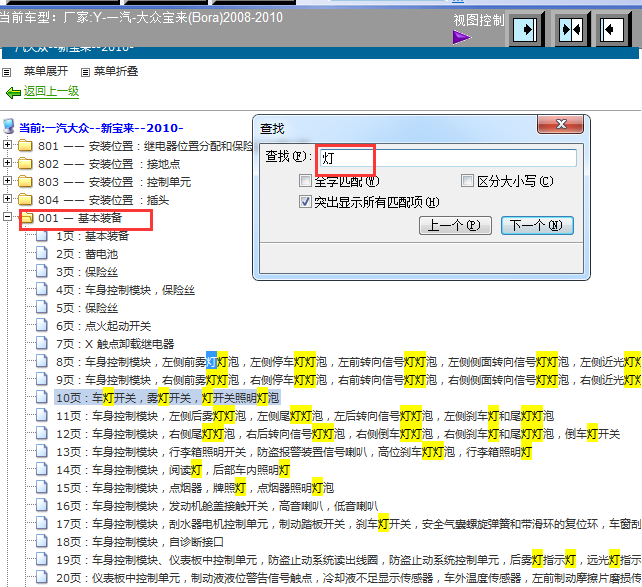Open 19页 仪表板中控制单元 entry
The width and height of the screenshot is (642, 587).
(348, 560)
